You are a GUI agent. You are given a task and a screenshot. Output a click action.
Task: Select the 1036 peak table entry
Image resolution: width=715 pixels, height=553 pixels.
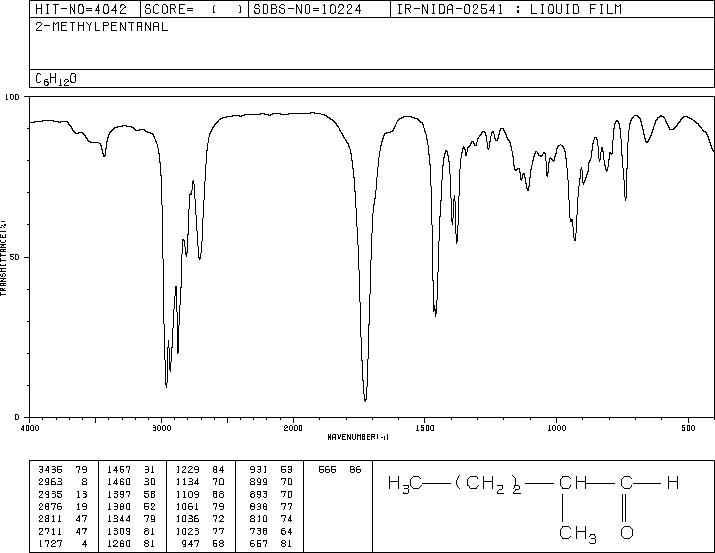tap(200, 519)
